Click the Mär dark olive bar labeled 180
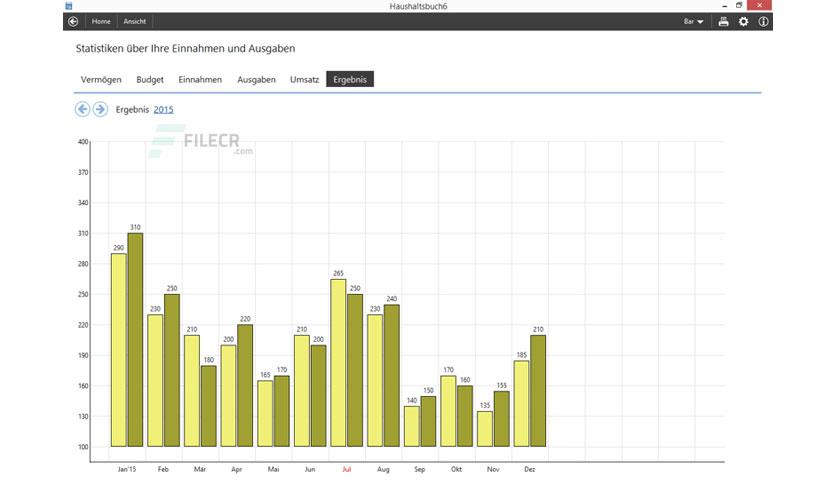This screenshot has height=484, width=836. 208,406
